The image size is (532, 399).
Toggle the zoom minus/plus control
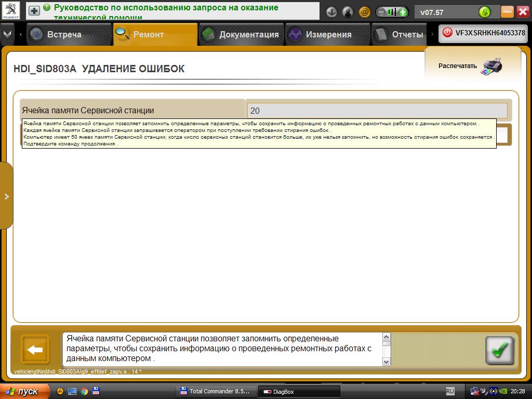pyautogui.click(x=392, y=12)
